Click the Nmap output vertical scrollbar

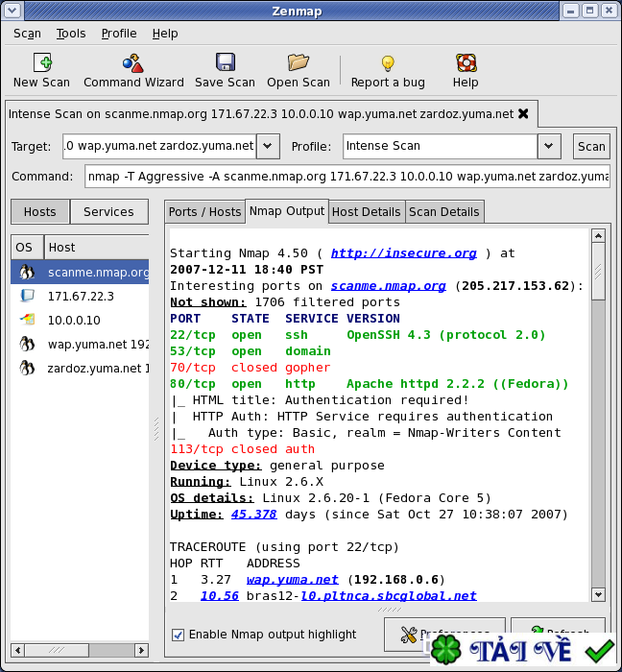598,413
